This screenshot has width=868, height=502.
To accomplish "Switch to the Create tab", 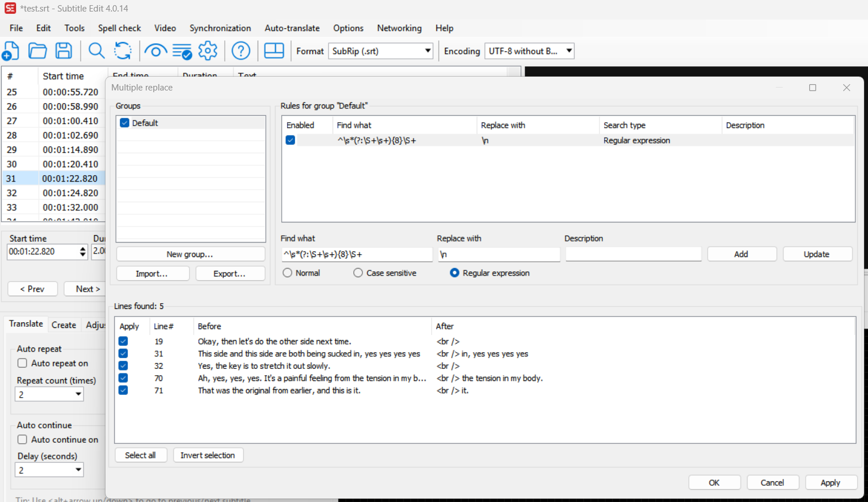I will 64,325.
